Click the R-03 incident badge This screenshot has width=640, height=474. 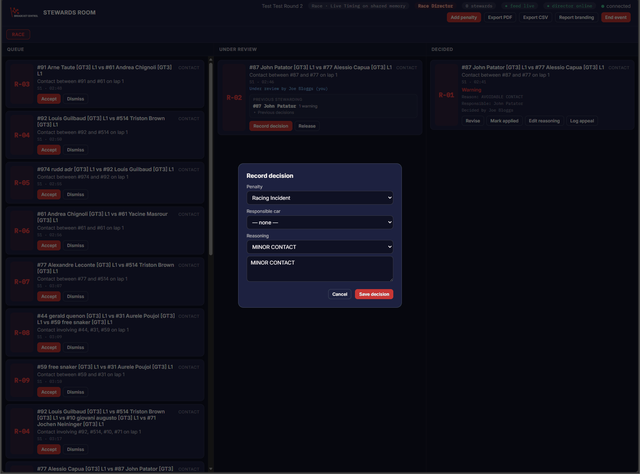pyautogui.click(x=22, y=84)
